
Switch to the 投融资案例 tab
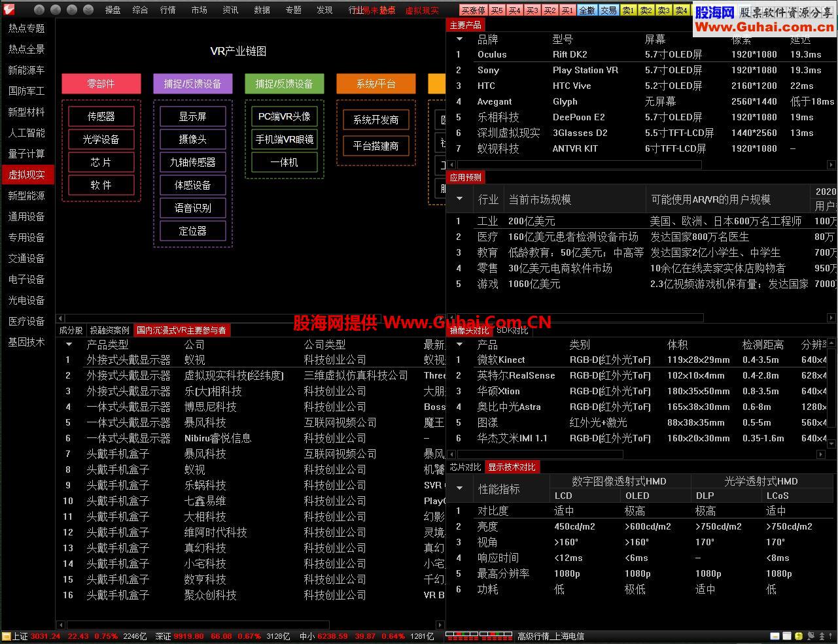[110, 330]
